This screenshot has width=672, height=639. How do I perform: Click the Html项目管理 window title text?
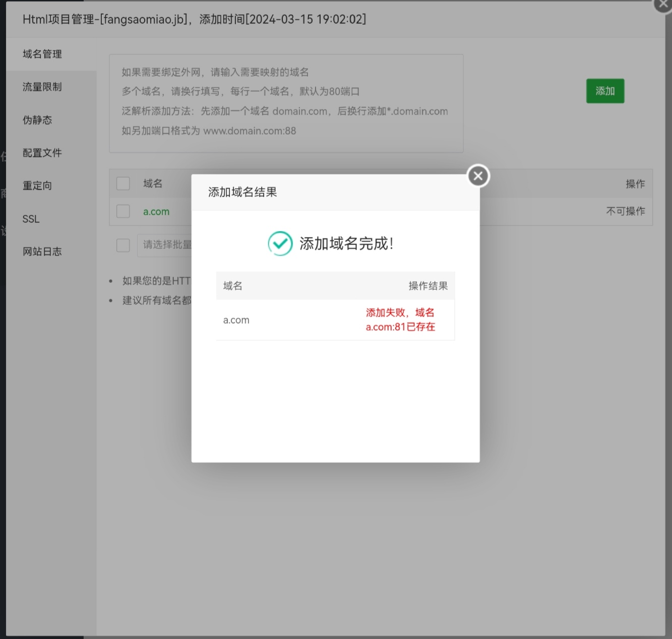[194, 19]
